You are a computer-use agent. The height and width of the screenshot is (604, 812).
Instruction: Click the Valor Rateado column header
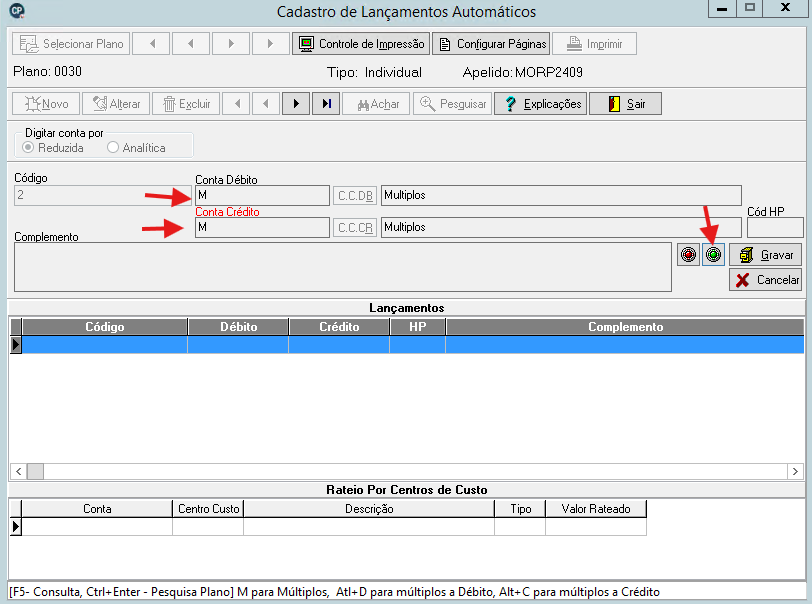tap(596, 509)
